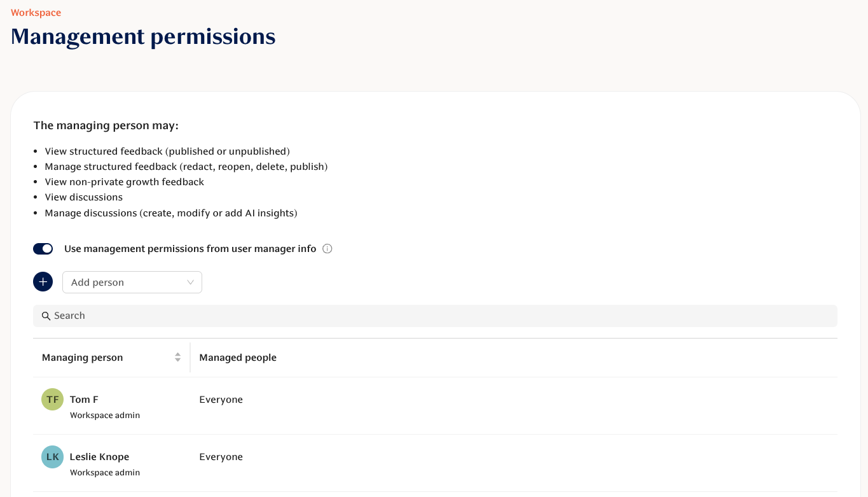The image size is (868, 497).
Task: Click the TF avatar for Tom F
Action: tap(53, 400)
